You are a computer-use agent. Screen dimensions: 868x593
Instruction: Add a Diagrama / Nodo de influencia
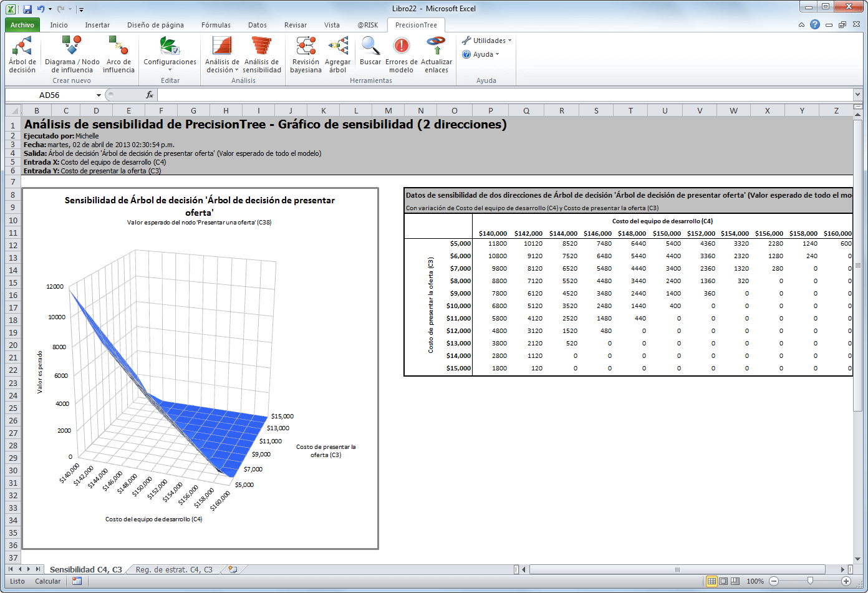point(72,55)
